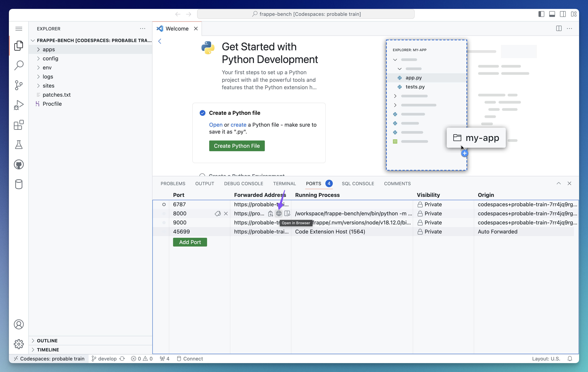Expand the TIMELINE section
The width and height of the screenshot is (588, 372).
click(x=90, y=350)
